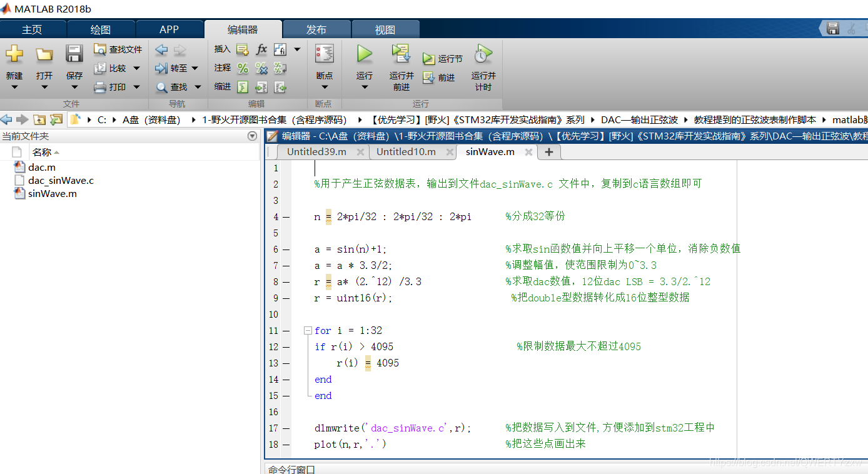Click Run and Time (运行并计时) icon
This screenshot has width=868, height=474.
pos(483,54)
